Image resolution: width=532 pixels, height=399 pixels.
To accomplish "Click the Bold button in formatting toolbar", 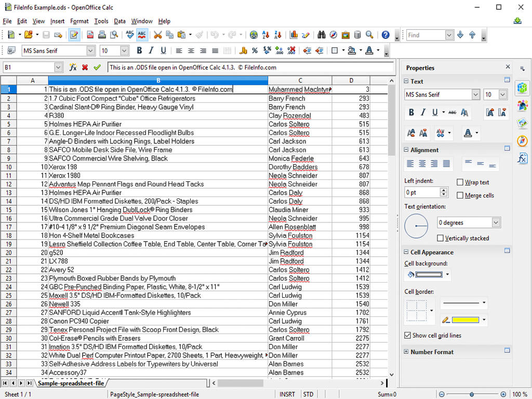I will (139, 50).
